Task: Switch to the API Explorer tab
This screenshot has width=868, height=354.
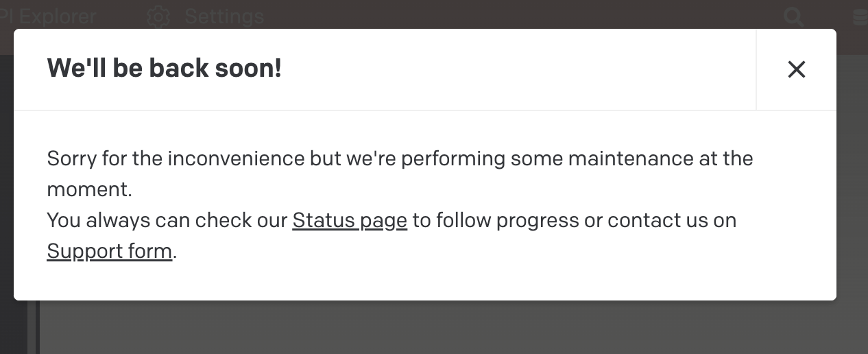Action: (48, 16)
